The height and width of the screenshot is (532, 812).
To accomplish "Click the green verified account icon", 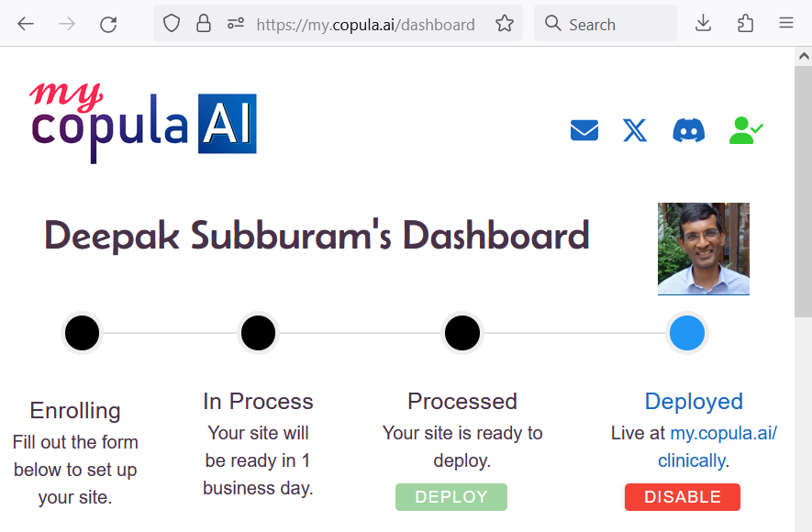I will 746,130.
